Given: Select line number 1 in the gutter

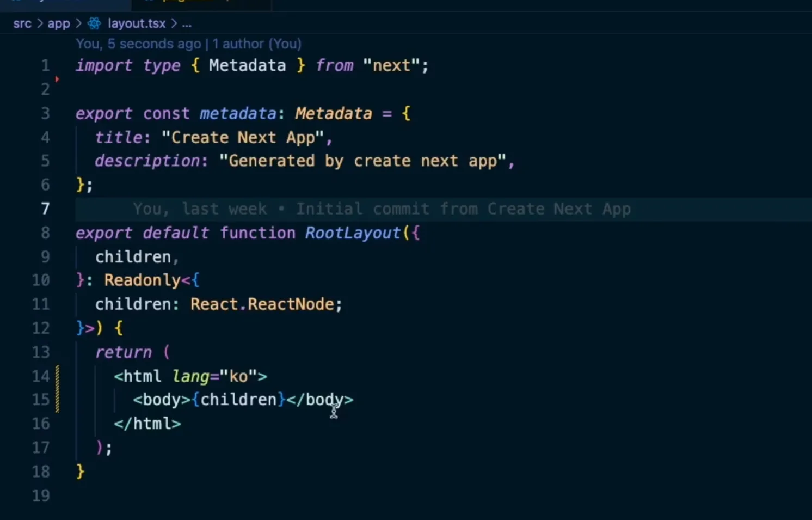Looking at the screenshot, I should pos(45,65).
